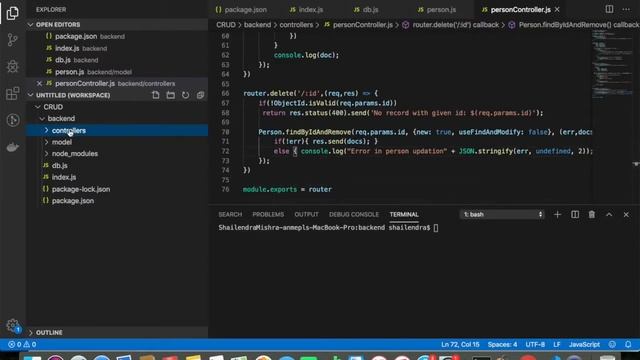Viewport: 640px width, 360px height.
Task: Open notifications bell in status bar
Action: coord(628,344)
